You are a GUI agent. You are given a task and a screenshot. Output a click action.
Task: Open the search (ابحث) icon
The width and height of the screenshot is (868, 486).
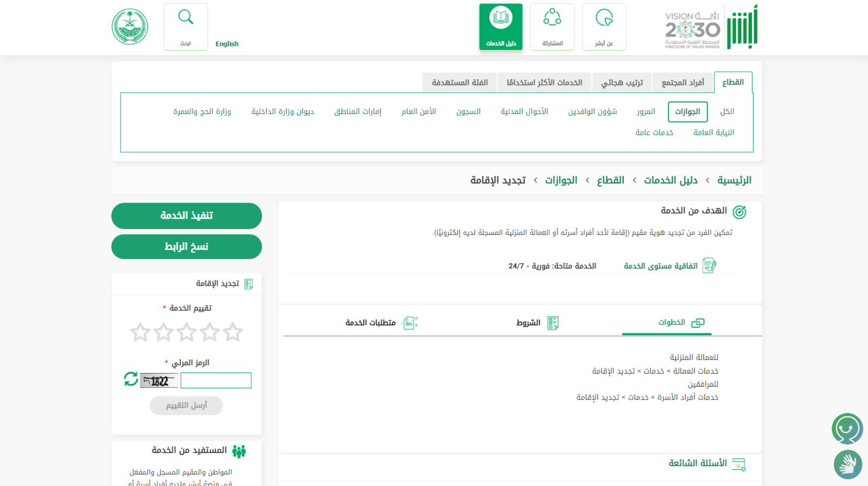point(186,27)
